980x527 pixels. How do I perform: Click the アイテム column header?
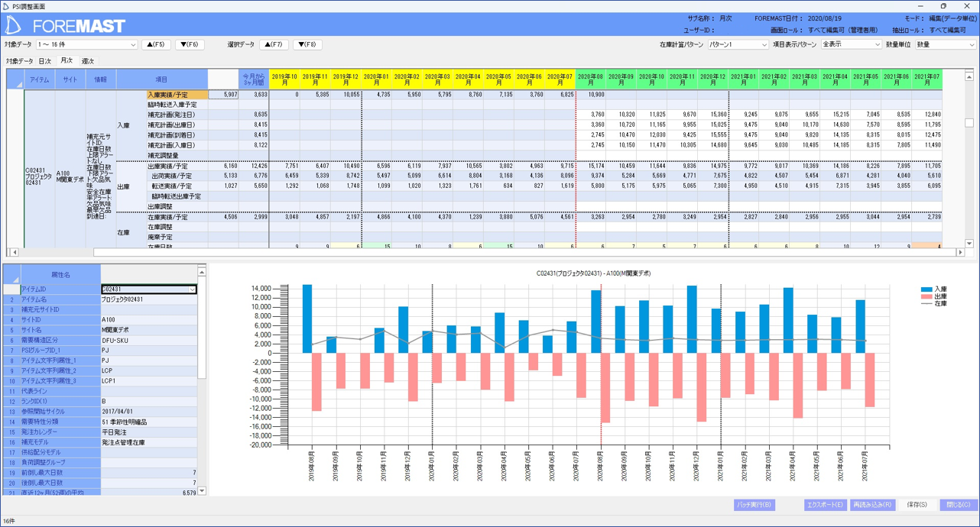[40, 79]
